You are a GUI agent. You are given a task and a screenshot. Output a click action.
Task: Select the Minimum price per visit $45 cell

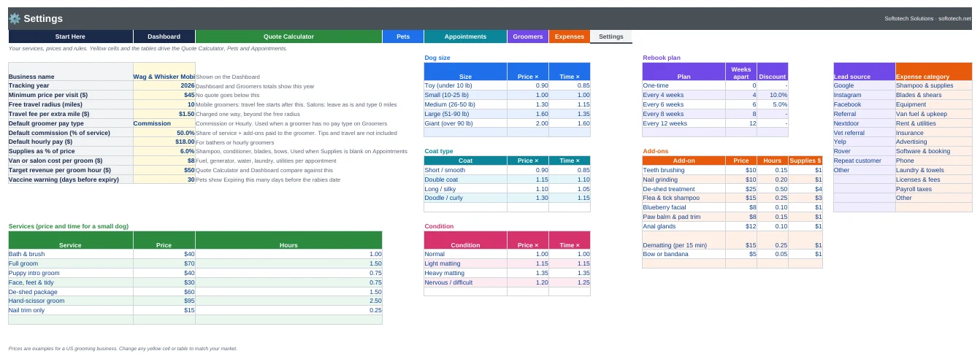click(x=164, y=95)
